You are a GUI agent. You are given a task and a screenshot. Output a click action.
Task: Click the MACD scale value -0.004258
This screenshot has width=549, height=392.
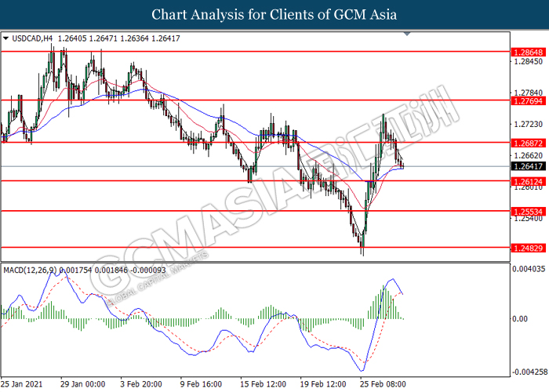(529, 372)
